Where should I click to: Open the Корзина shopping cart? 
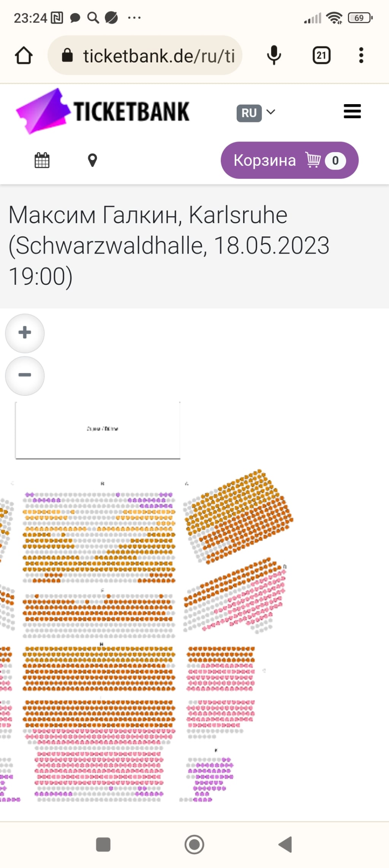point(289,160)
